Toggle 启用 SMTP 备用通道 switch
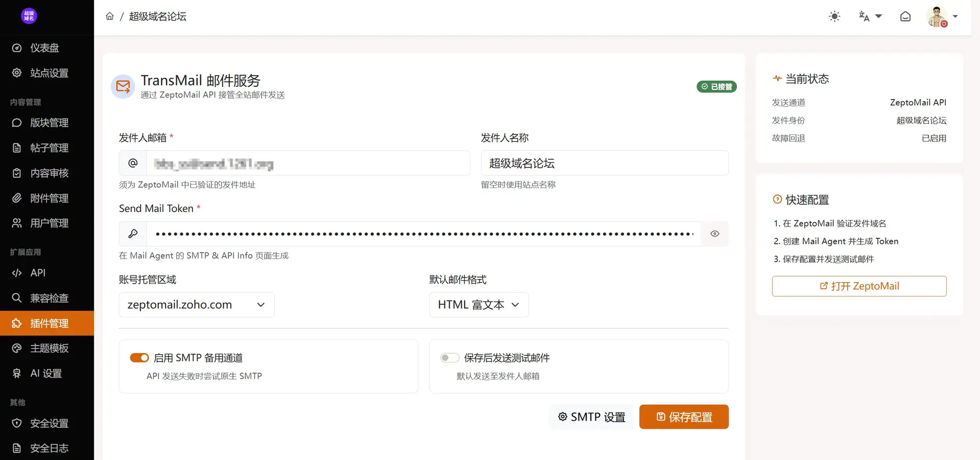This screenshot has height=460, width=980. pos(139,358)
